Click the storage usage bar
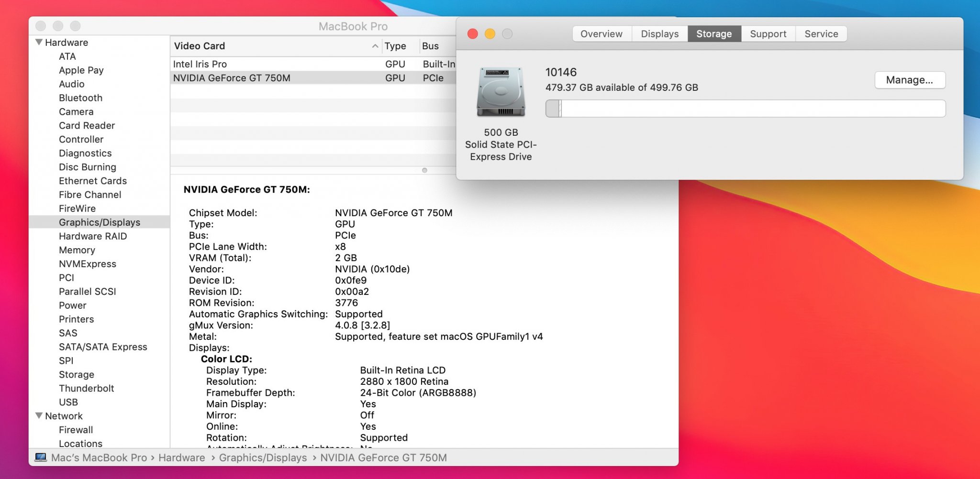Image resolution: width=980 pixels, height=479 pixels. 746,109
